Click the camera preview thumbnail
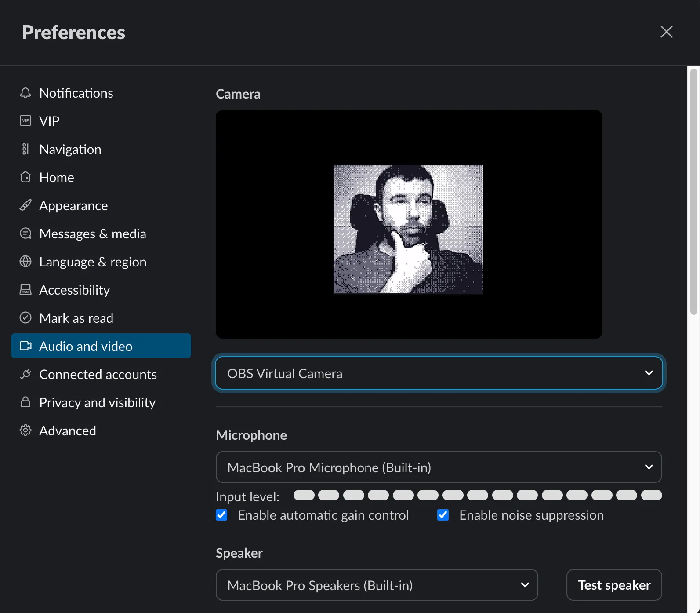Viewport: 700px width, 613px height. (x=408, y=229)
